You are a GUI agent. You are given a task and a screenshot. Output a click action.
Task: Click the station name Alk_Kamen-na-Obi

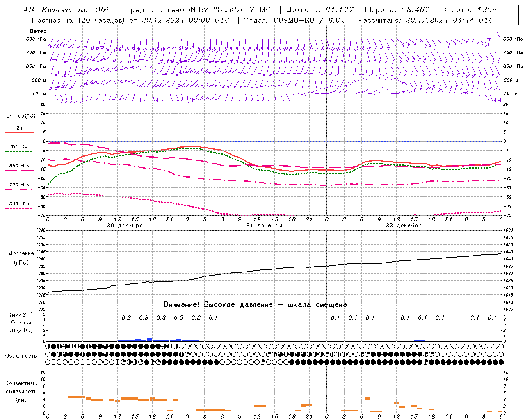tap(66, 10)
